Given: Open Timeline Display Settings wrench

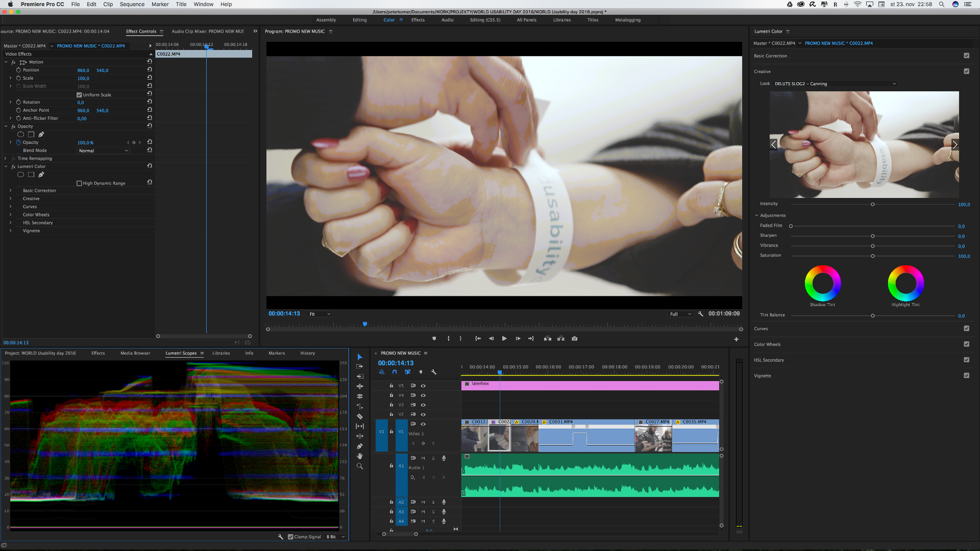Looking at the screenshot, I should (434, 372).
